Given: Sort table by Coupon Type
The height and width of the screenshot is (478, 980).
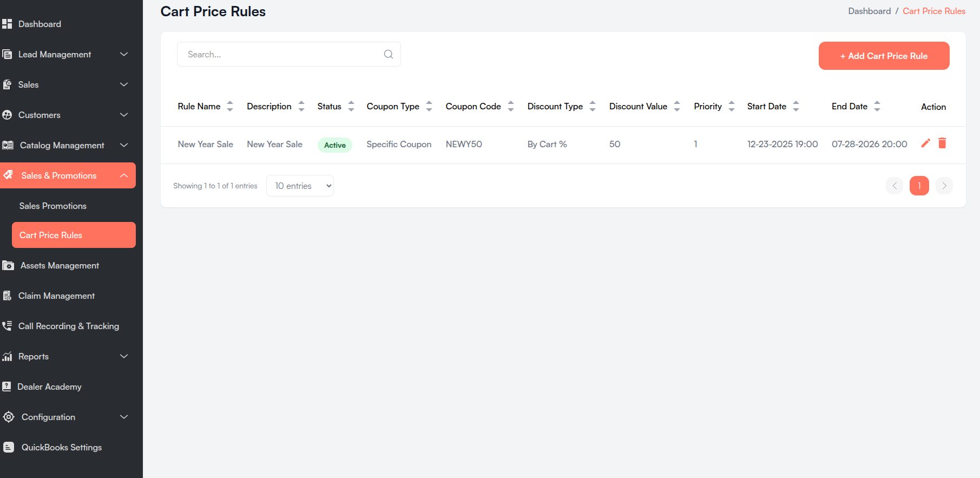Looking at the screenshot, I should point(429,106).
